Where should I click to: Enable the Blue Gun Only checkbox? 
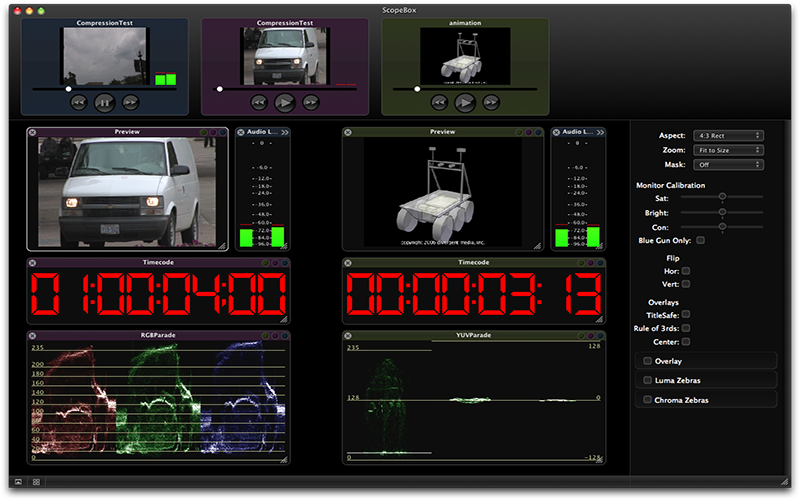click(701, 240)
